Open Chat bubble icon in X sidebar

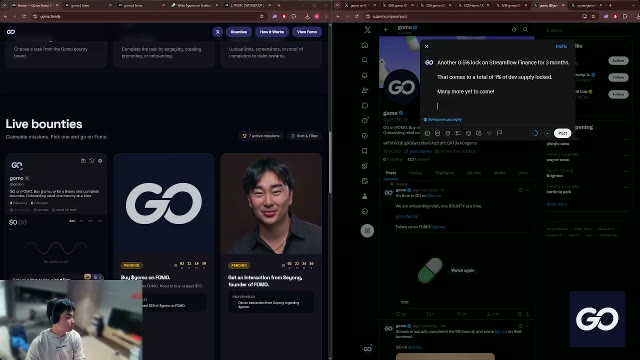point(365,105)
